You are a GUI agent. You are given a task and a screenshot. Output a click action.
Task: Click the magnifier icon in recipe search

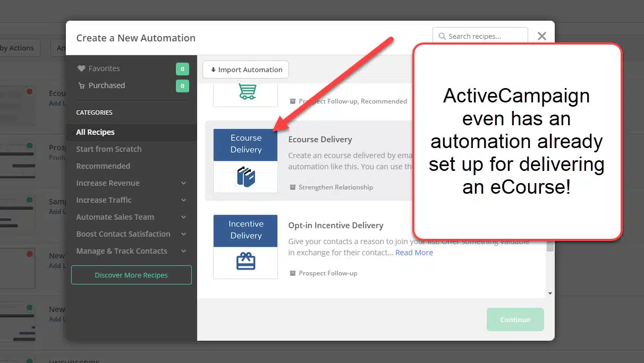[x=442, y=37]
